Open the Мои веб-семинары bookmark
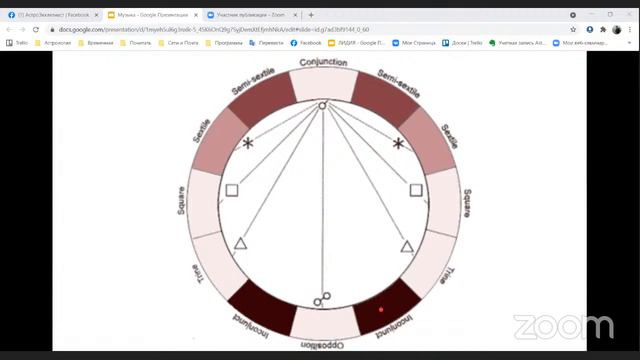640x360 pixels. tap(580, 43)
